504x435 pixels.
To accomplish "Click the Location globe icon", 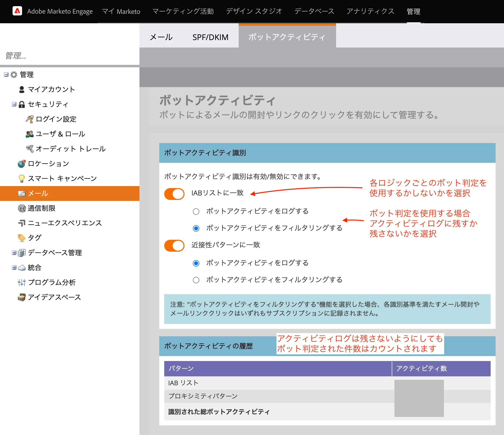I will point(22,164).
